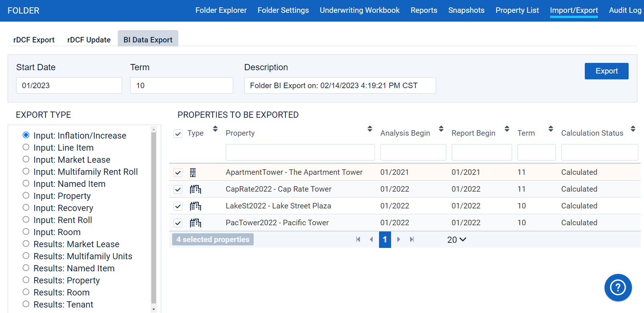Select Results: Multifamily Units export type
The height and width of the screenshot is (313, 644).
coord(26,256)
